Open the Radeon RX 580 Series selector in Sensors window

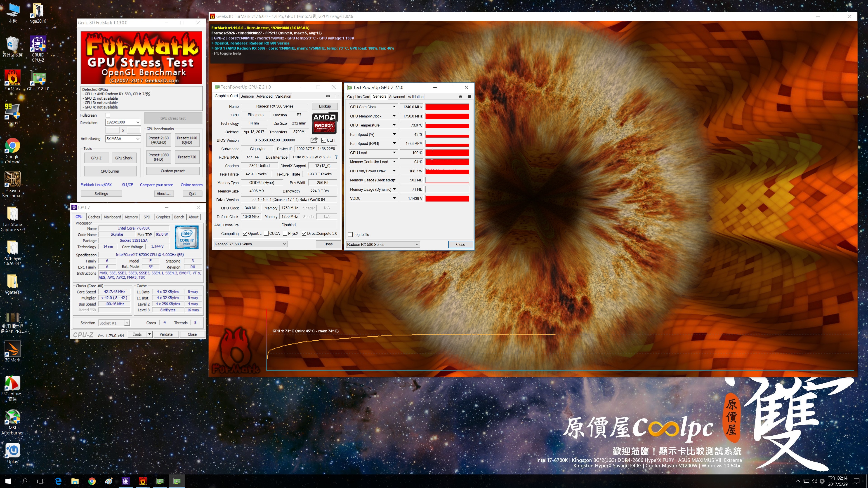pos(383,244)
